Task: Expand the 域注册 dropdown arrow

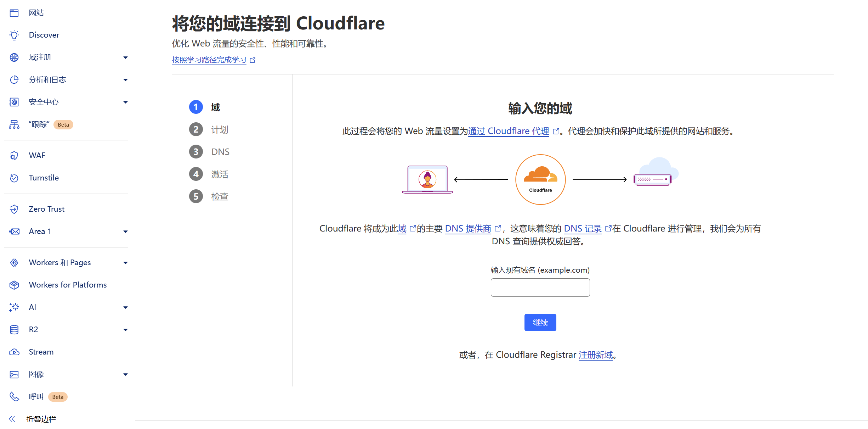Action: click(x=125, y=57)
